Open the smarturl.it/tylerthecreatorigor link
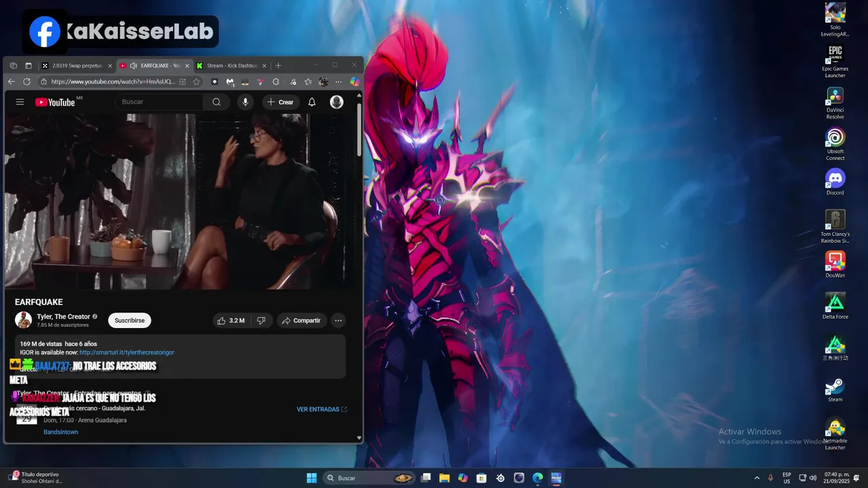Viewport: 868px width, 488px height. point(127,352)
